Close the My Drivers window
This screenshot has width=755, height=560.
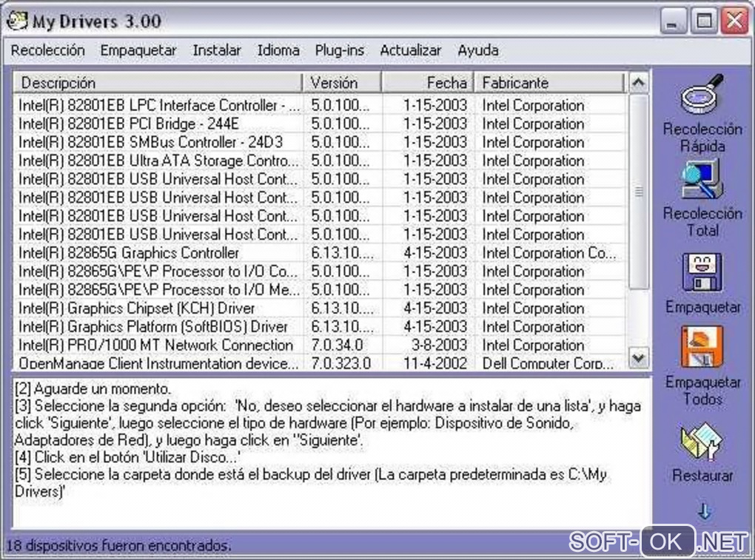coord(735,21)
